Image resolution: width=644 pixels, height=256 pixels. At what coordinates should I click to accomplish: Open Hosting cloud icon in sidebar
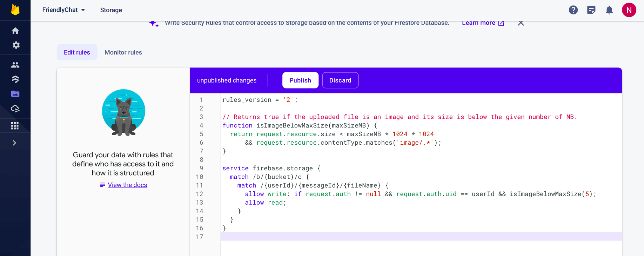[15, 109]
